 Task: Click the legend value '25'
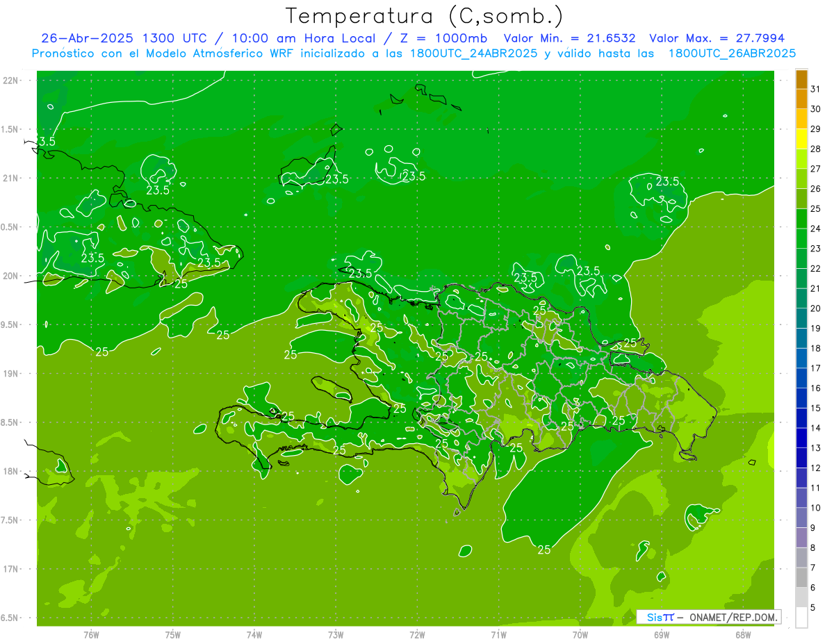tap(815, 208)
